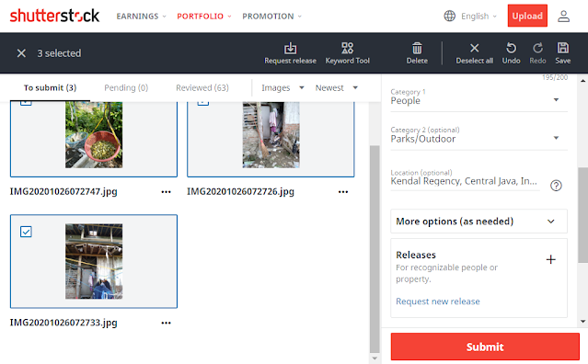This screenshot has width=588, height=364.
Task: Click the red Upload button
Action: [527, 16]
